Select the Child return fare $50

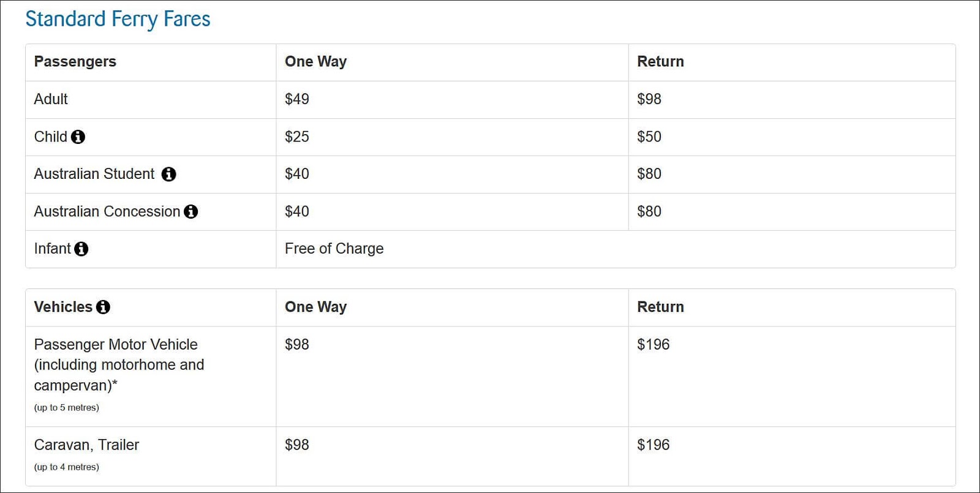(x=649, y=137)
